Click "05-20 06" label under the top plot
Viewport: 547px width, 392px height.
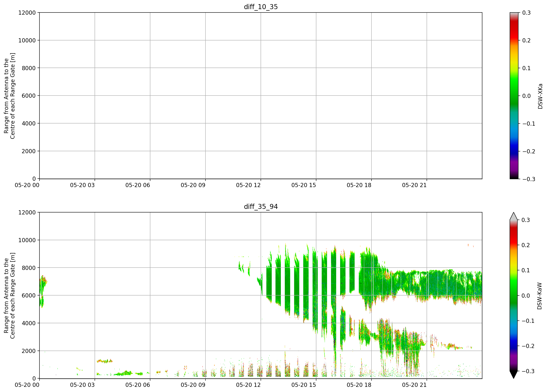(x=138, y=185)
